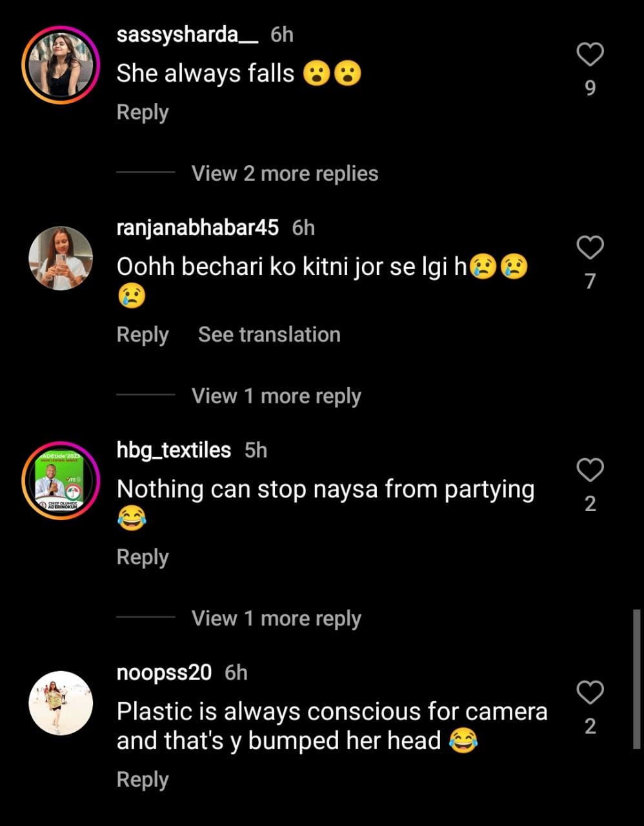Open the sassysharda__ username link
644x826 pixels.
click(187, 35)
